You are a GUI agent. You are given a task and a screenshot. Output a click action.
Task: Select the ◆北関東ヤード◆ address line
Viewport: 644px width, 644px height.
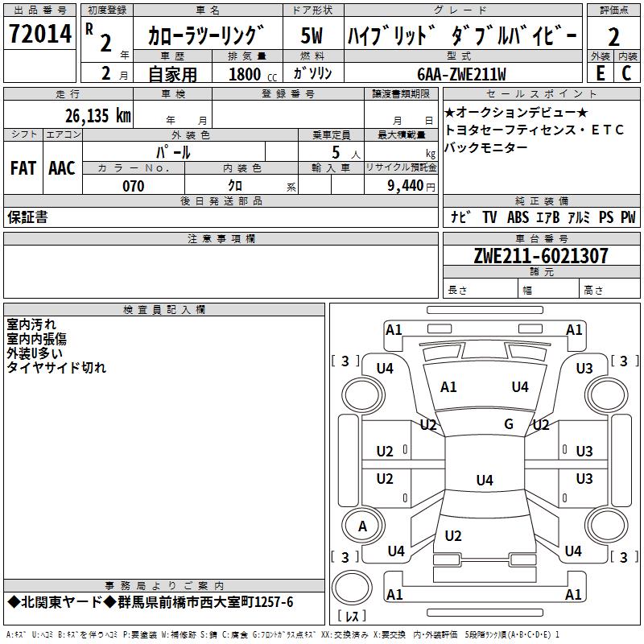(151, 602)
